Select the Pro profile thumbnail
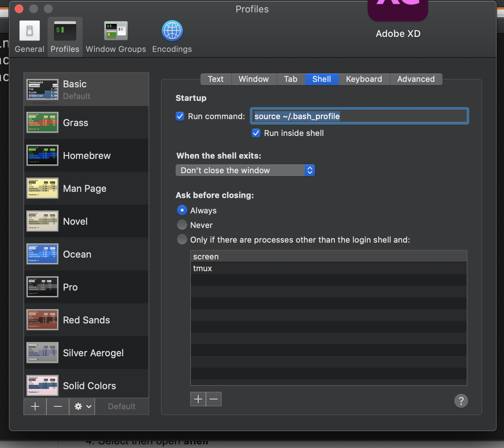The height and width of the screenshot is (448, 504). (x=42, y=287)
